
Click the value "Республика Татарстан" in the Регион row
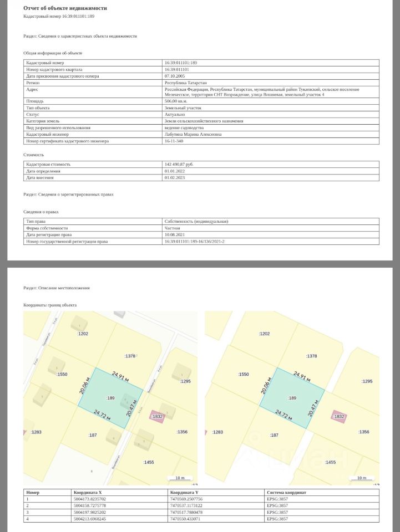coord(185,83)
